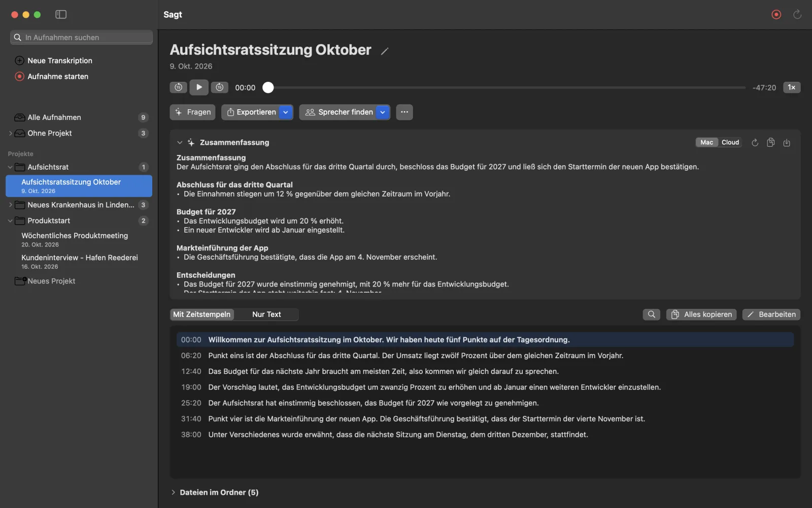
Task: Export the summary with share icon
Action: (x=787, y=143)
